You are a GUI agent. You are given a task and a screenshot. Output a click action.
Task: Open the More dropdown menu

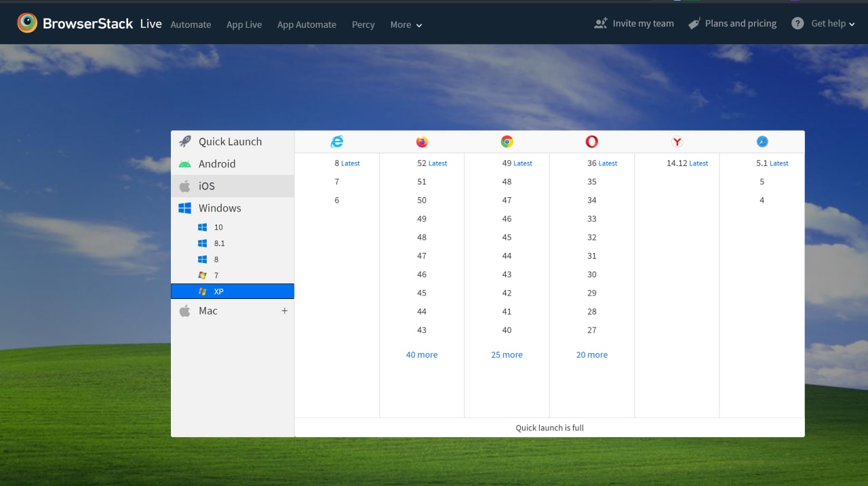[406, 24]
